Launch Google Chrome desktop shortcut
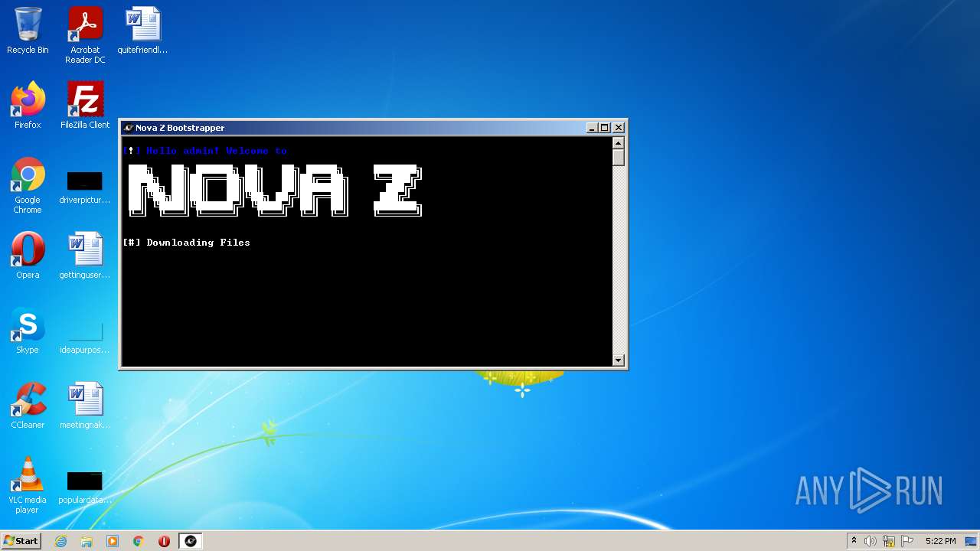980x551 pixels. point(28,185)
